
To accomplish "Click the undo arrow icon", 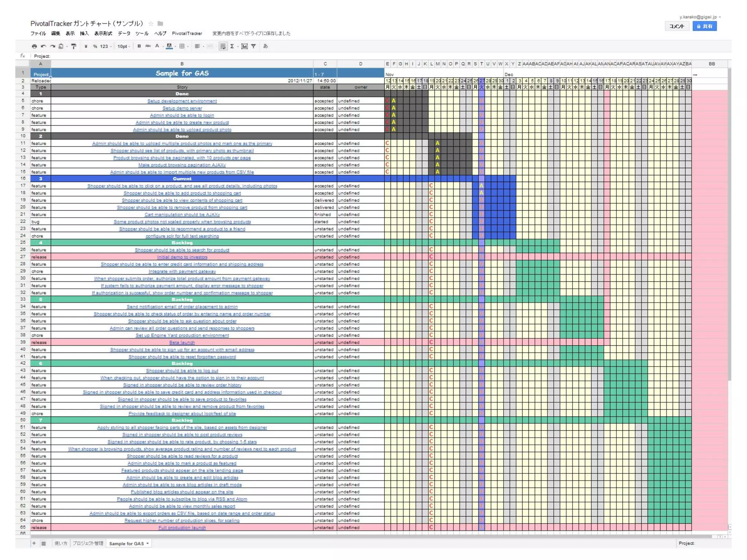I will 43,46.
